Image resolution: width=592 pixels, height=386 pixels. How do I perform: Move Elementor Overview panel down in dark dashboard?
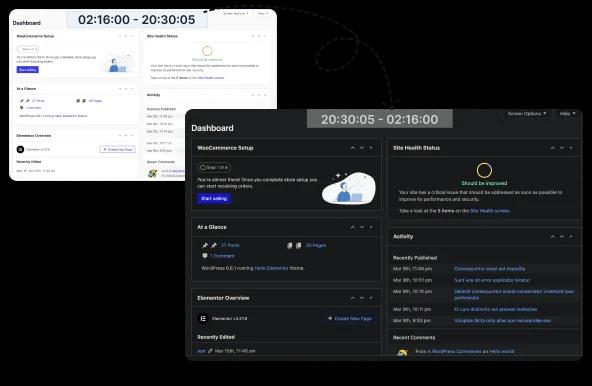click(x=362, y=298)
